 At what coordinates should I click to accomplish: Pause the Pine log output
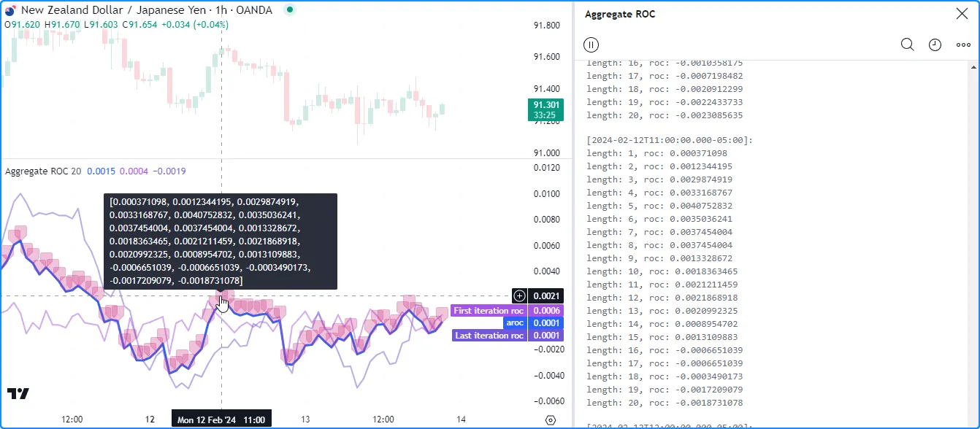click(x=591, y=45)
